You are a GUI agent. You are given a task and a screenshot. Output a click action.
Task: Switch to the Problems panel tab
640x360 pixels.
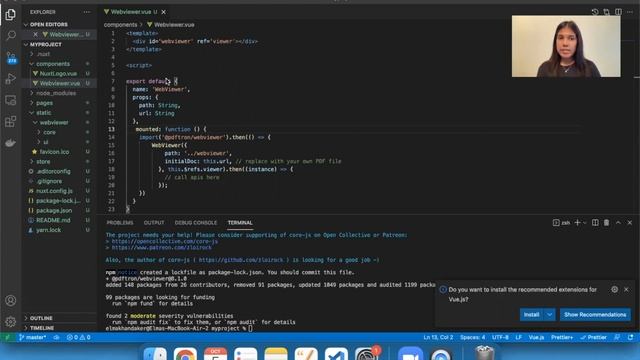click(x=120, y=223)
